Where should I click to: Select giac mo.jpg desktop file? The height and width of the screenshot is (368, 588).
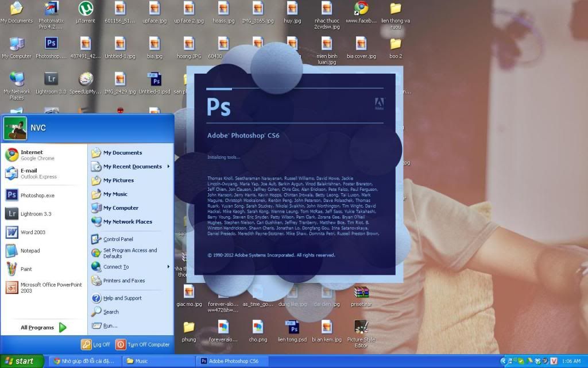click(189, 296)
